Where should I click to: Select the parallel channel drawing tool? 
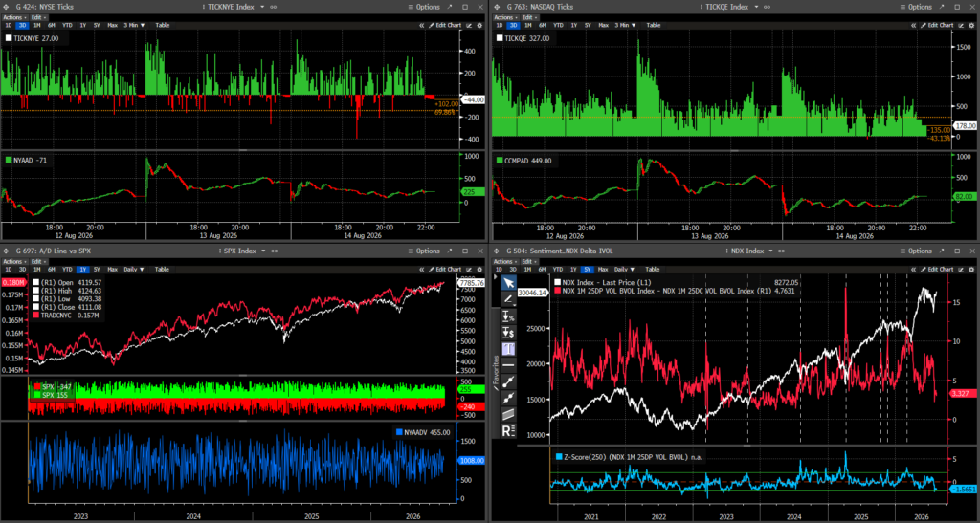[509, 414]
